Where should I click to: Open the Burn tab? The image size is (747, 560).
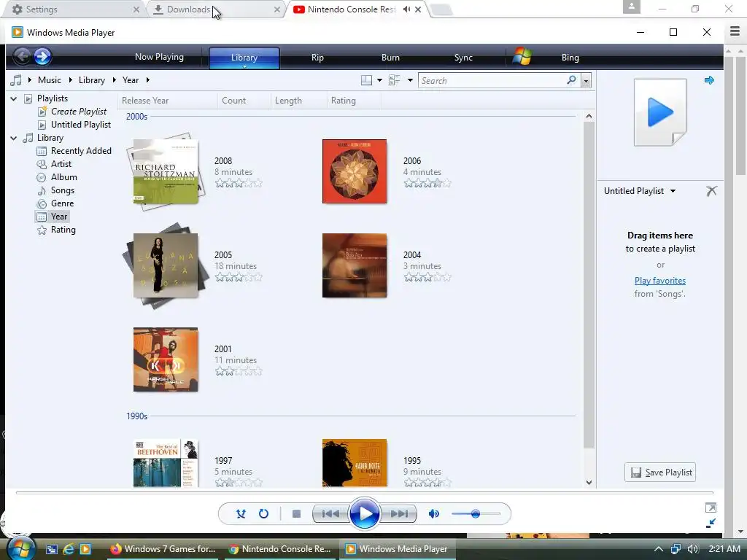pyautogui.click(x=390, y=57)
